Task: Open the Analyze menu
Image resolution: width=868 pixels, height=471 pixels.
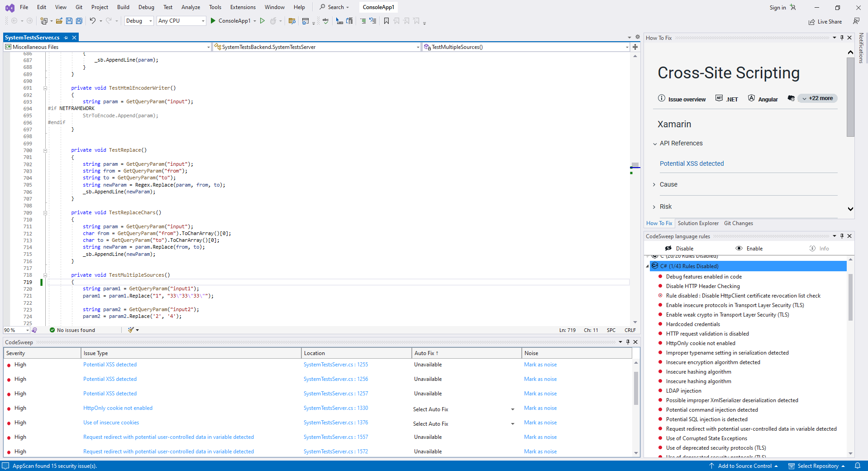Action: pos(191,7)
